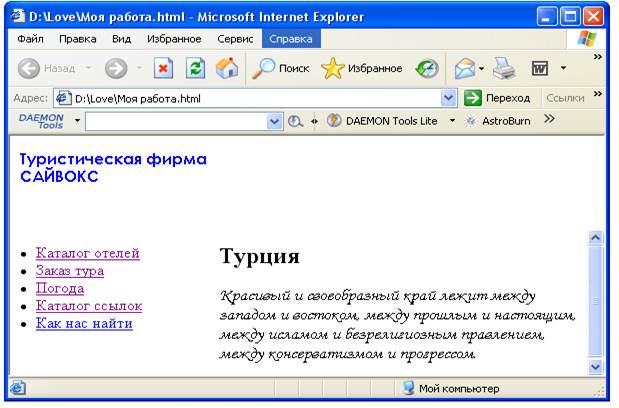
Task: Open the Справка menu
Action: tap(291, 39)
